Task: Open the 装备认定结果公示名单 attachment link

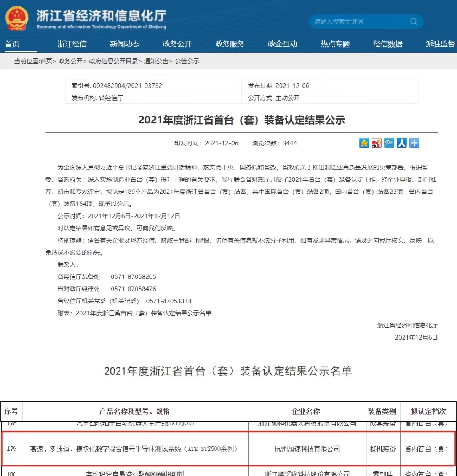Action: [x=145, y=313]
